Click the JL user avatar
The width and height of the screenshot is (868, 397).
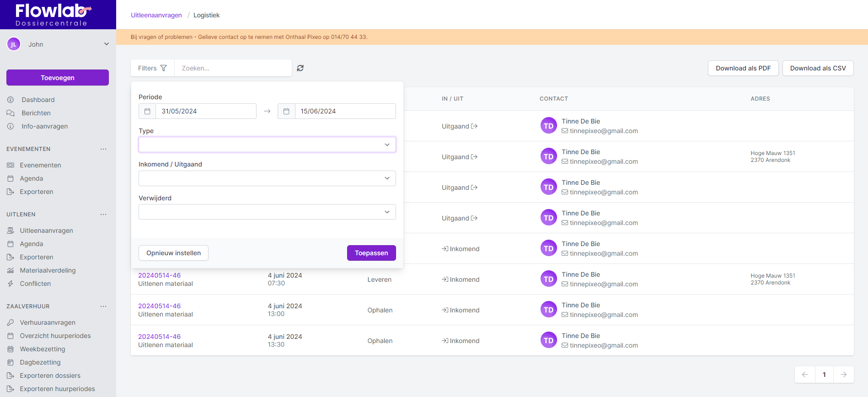14,44
